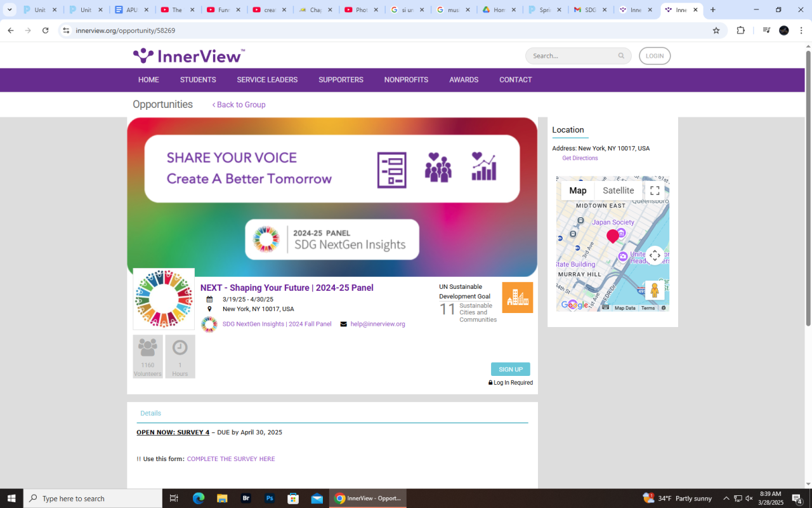
Task: Click the calendar icon beside the dates
Action: tap(209, 300)
